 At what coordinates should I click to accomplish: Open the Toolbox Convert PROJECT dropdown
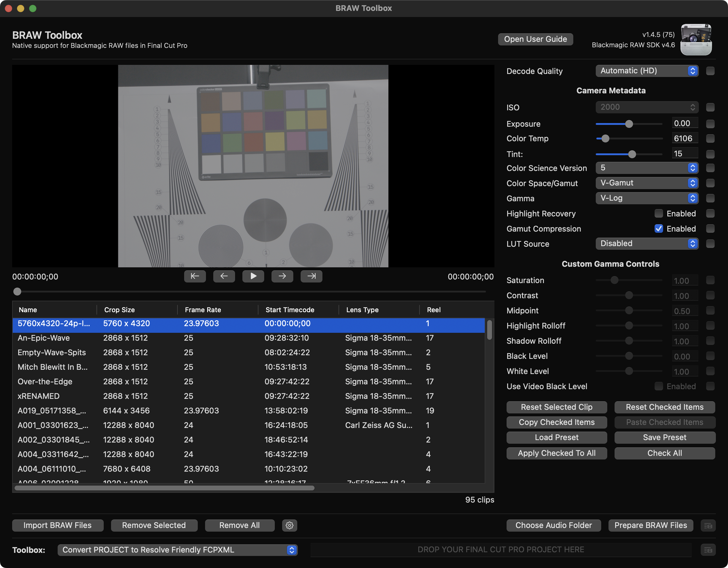pyautogui.click(x=177, y=550)
